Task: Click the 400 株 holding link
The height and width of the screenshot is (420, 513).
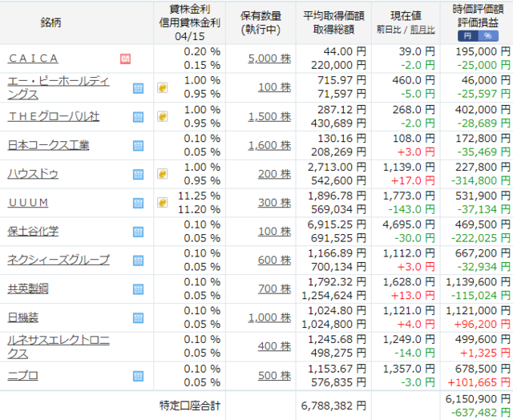Action: coord(274,346)
